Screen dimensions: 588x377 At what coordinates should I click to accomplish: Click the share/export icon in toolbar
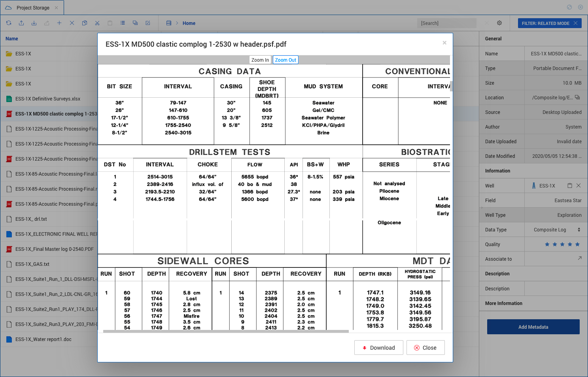(x=47, y=23)
